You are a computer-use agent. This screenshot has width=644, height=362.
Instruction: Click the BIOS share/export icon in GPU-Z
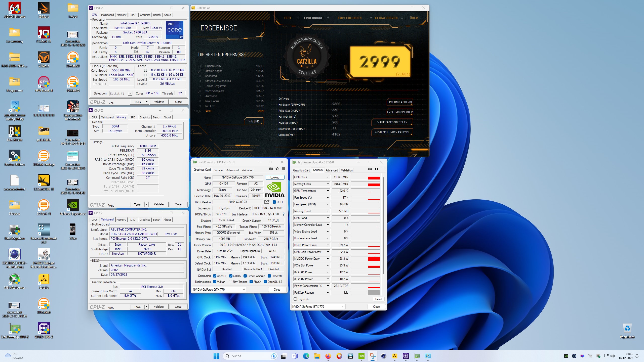coord(267,202)
